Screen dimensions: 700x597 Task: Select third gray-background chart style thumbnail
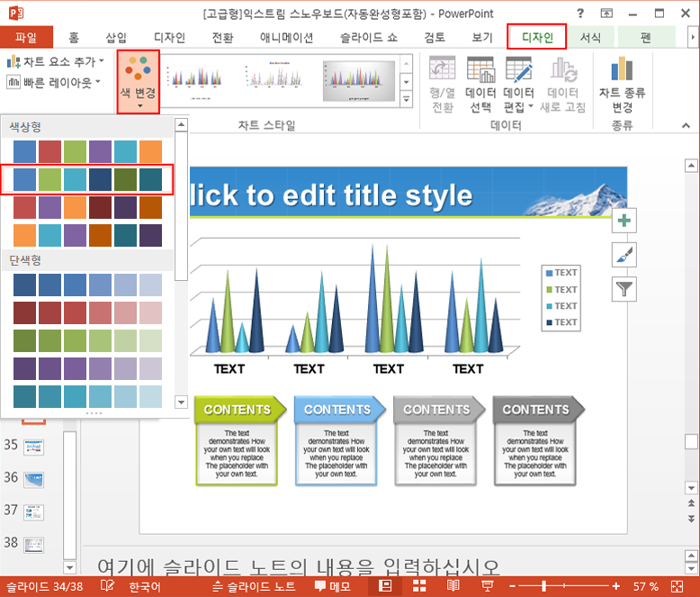click(358, 81)
